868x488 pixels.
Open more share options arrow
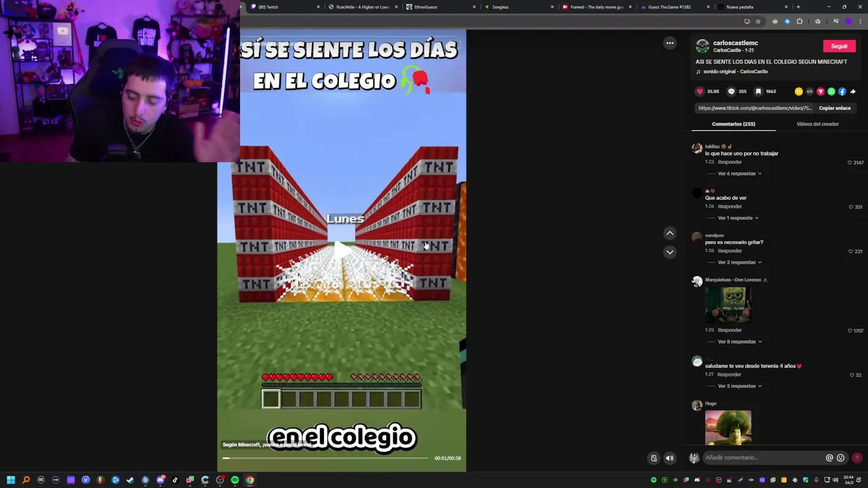click(853, 91)
